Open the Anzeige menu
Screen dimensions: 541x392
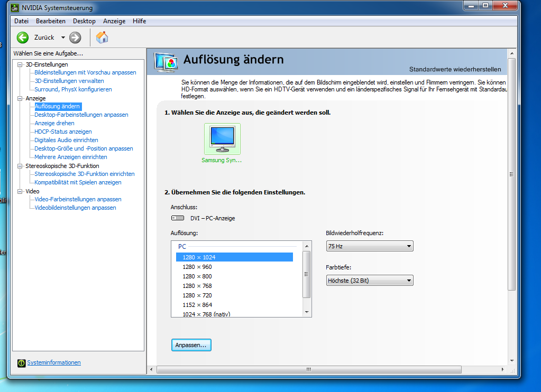pos(114,21)
